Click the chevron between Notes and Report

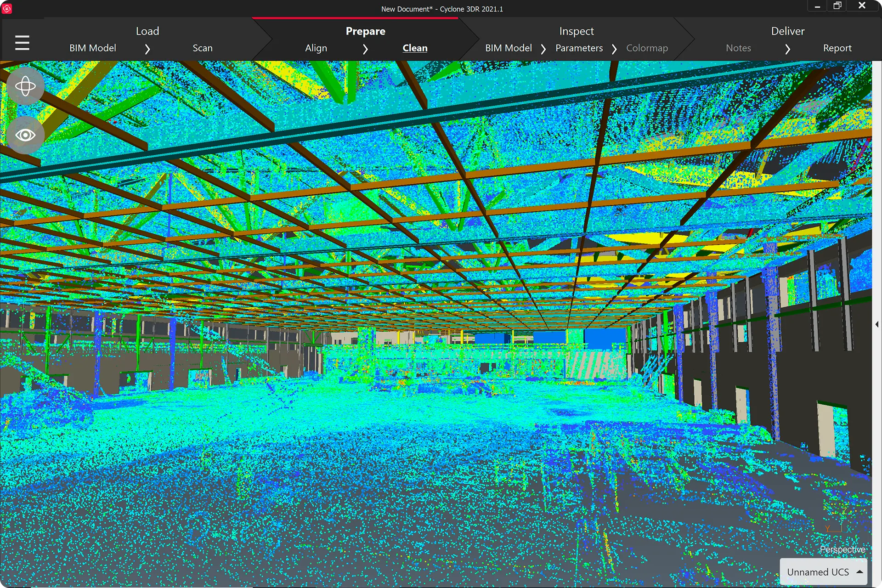(787, 49)
